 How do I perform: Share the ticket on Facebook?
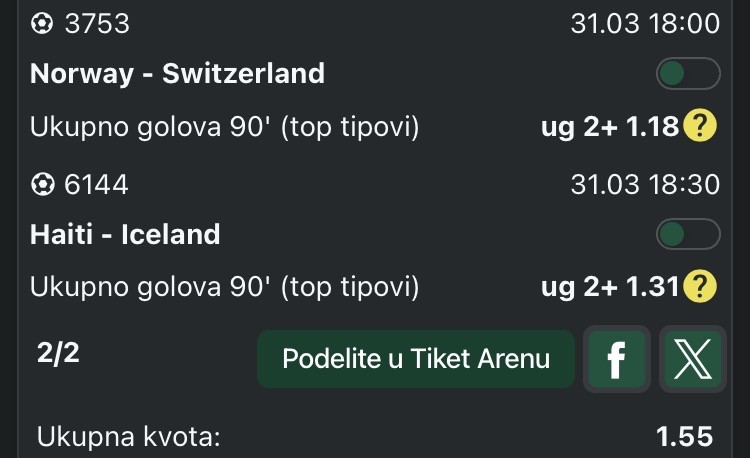tap(616, 359)
